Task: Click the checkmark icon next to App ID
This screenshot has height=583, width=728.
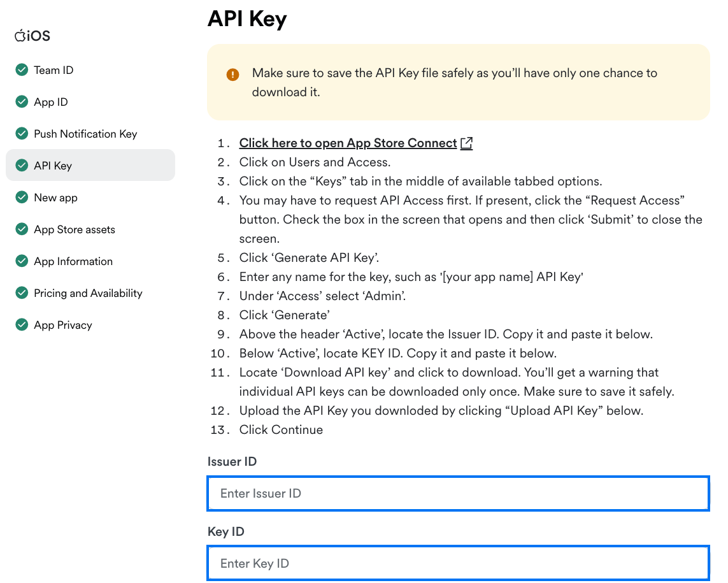Action: coord(22,102)
